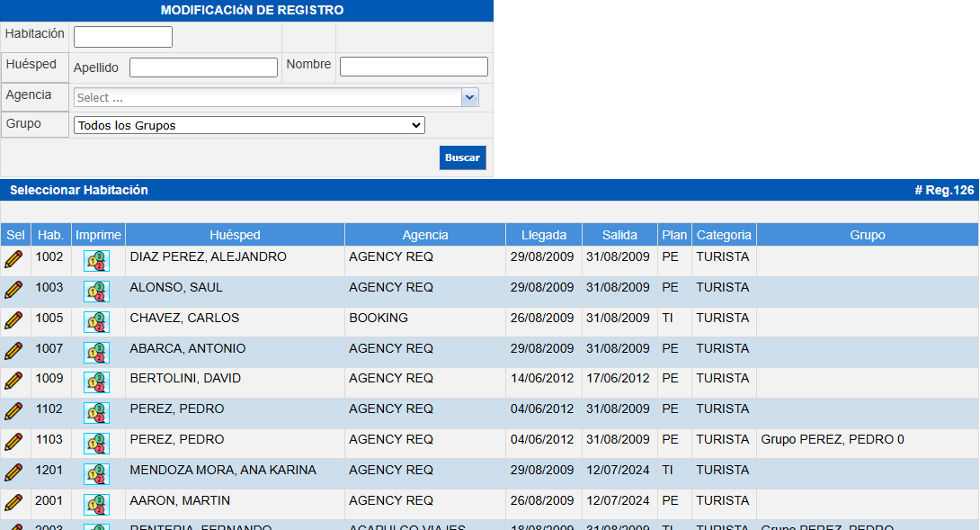980x530 pixels.
Task: Click print icon for room 1007
Action: 96,352
